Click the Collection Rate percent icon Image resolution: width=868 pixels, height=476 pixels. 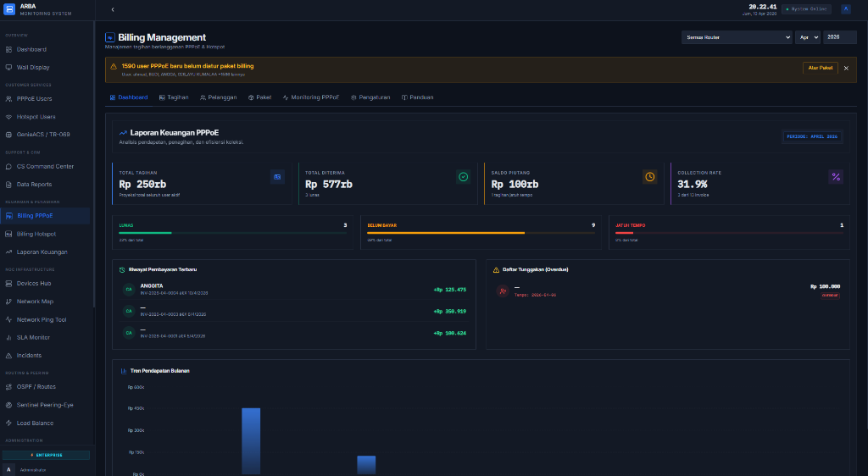(836, 177)
